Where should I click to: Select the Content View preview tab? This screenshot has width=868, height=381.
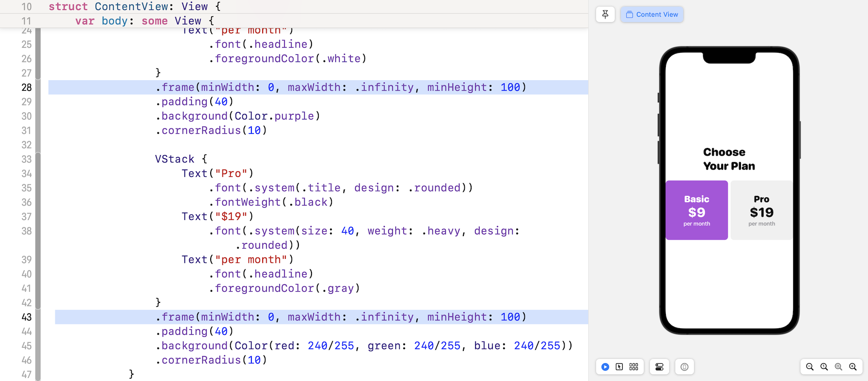pos(652,14)
